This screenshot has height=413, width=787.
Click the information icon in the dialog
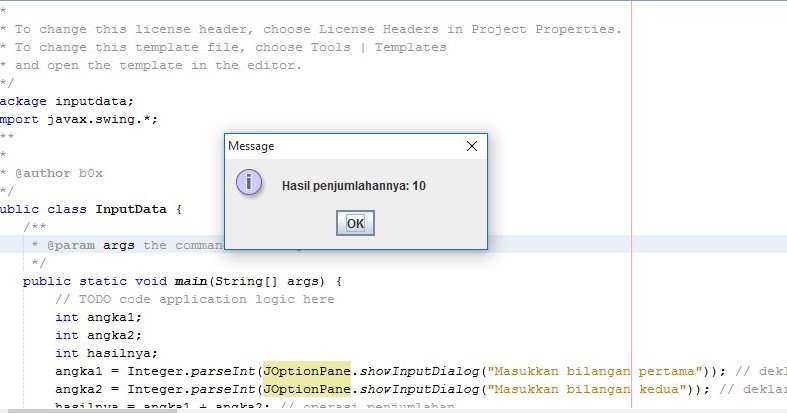[x=249, y=183]
